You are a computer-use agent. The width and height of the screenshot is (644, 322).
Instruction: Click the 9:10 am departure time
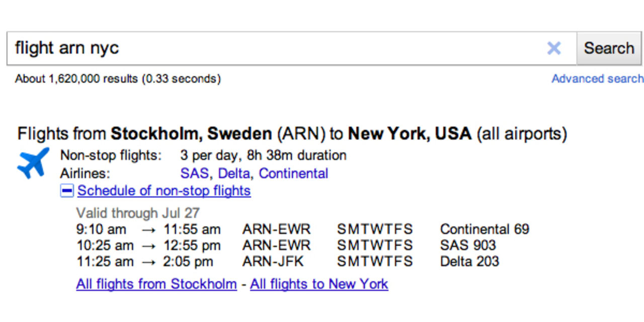102,229
